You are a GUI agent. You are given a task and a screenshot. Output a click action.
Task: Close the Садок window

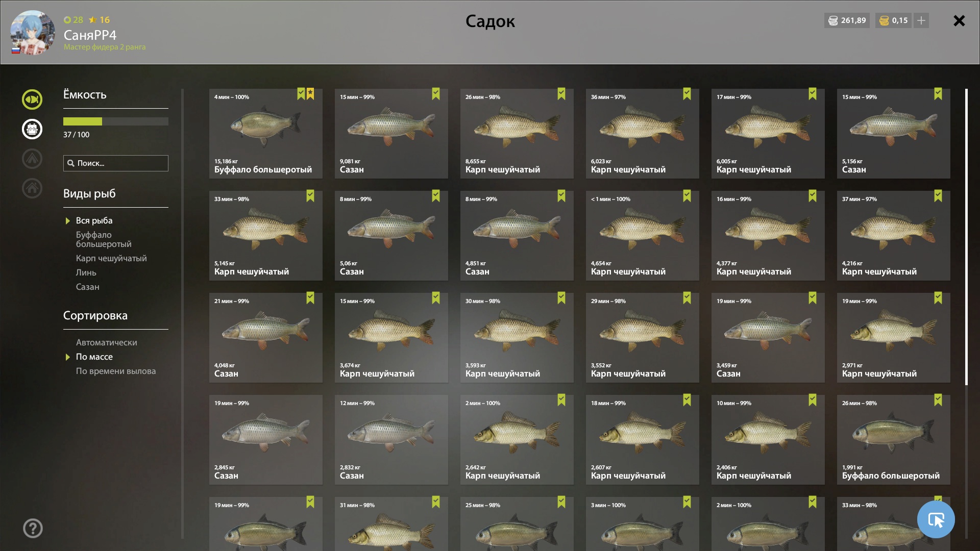[x=959, y=20]
